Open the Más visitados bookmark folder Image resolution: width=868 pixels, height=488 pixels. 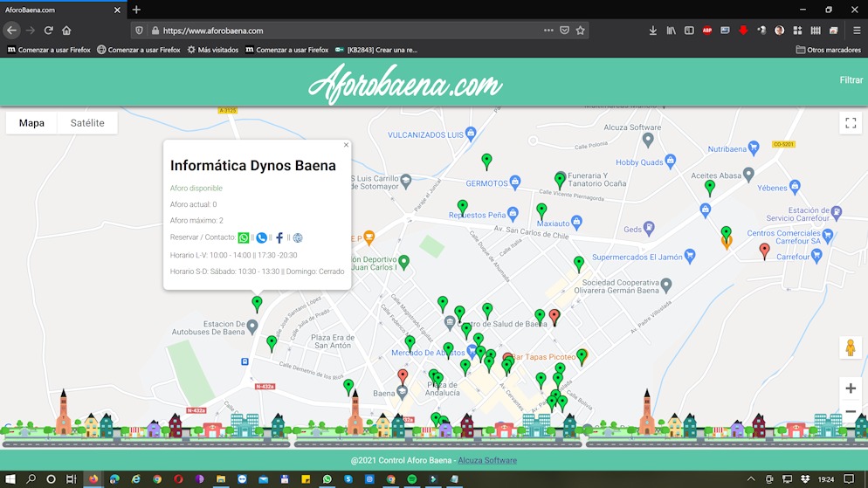212,50
